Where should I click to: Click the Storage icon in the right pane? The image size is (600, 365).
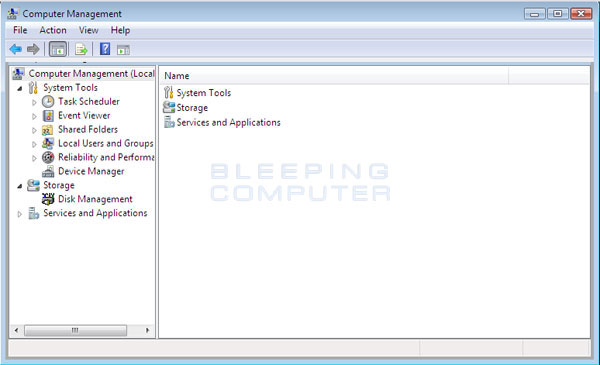[169, 108]
